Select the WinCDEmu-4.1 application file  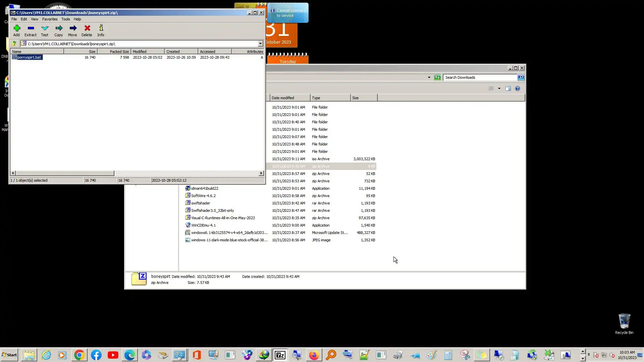click(x=203, y=225)
